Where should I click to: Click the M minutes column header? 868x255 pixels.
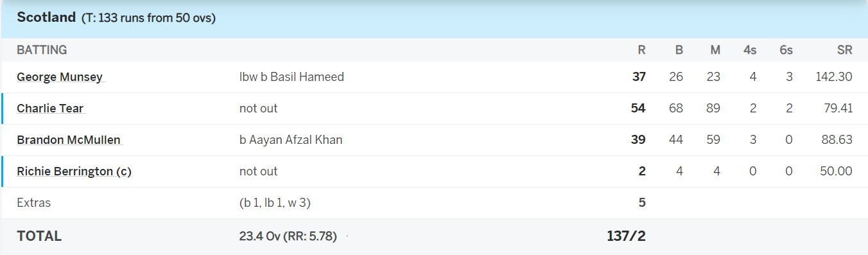[715, 50]
